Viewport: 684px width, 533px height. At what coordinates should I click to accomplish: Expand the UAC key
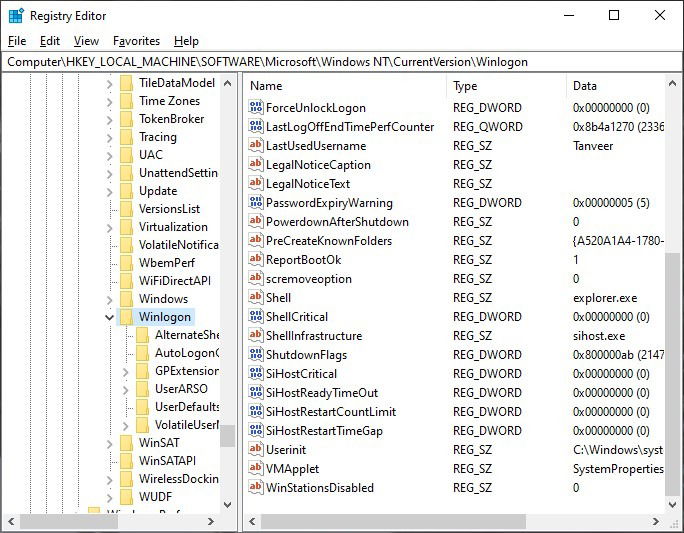109,155
